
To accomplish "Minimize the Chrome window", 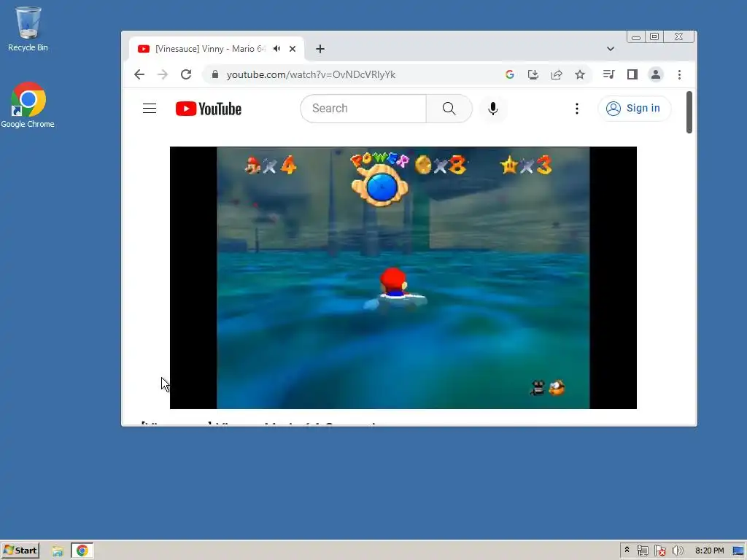I will click(636, 37).
